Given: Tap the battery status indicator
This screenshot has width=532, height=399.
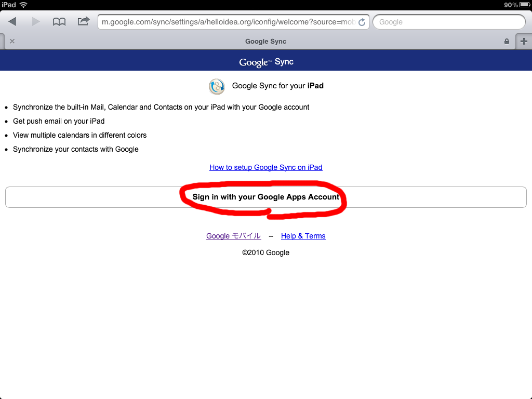Looking at the screenshot, I should coord(524,5).
